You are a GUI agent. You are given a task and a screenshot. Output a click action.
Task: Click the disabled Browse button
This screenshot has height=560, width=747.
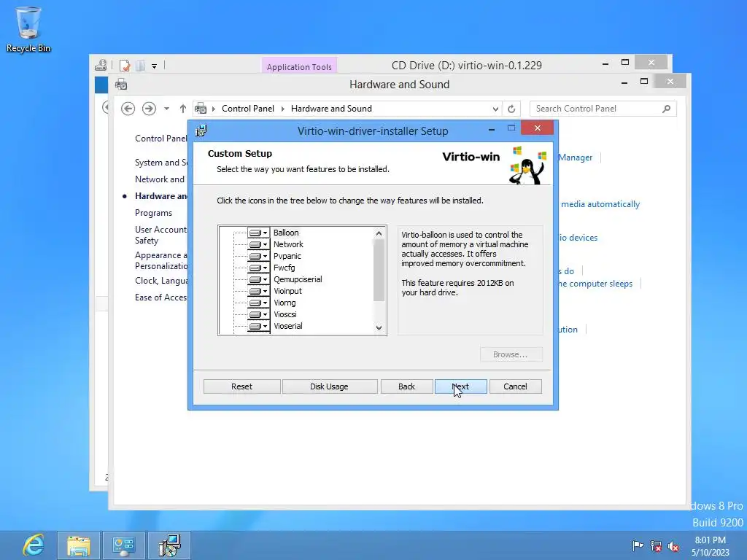(511, 355)
